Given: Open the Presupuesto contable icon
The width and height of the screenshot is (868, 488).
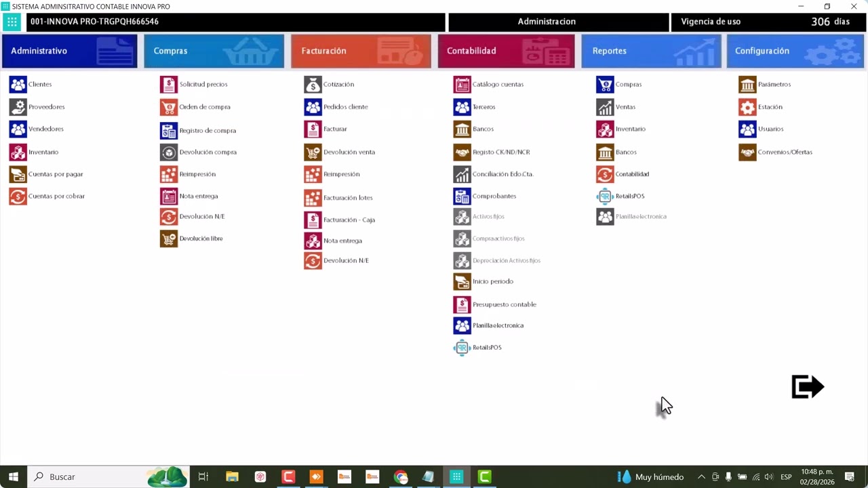Looking at the screenshot, I should click(462, 304).
